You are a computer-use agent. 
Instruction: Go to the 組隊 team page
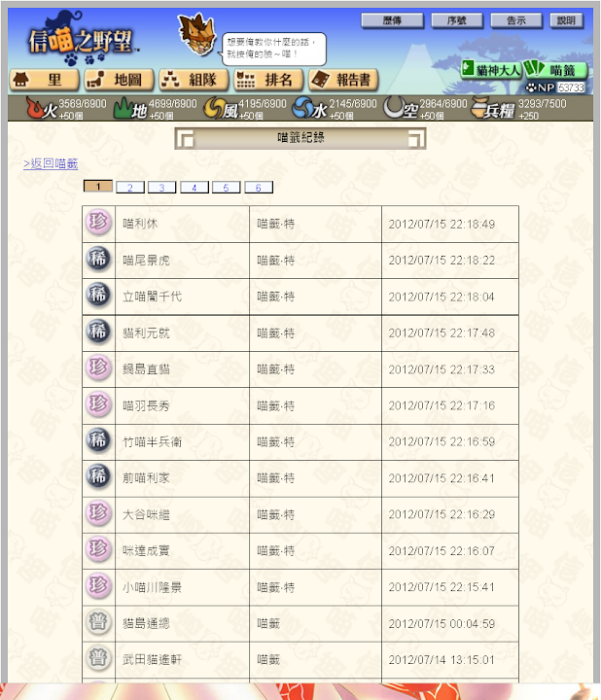pos(194,80)
